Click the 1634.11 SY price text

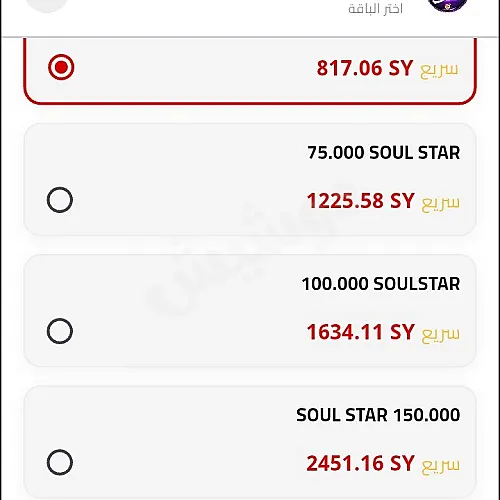click(360, 332)
